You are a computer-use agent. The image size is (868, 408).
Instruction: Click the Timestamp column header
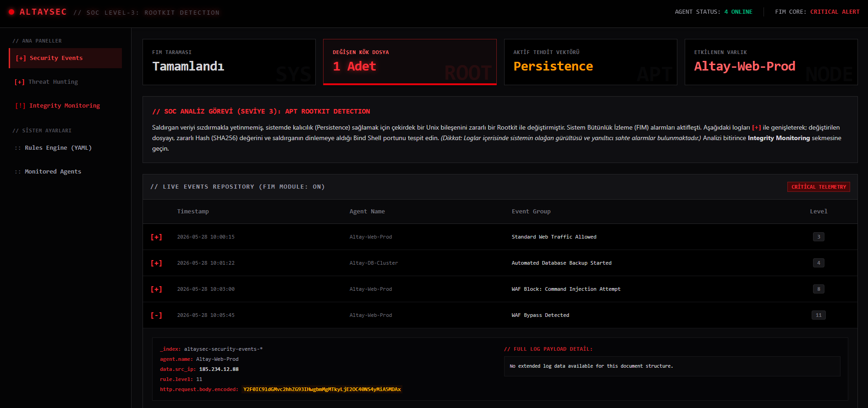point(193,212)
